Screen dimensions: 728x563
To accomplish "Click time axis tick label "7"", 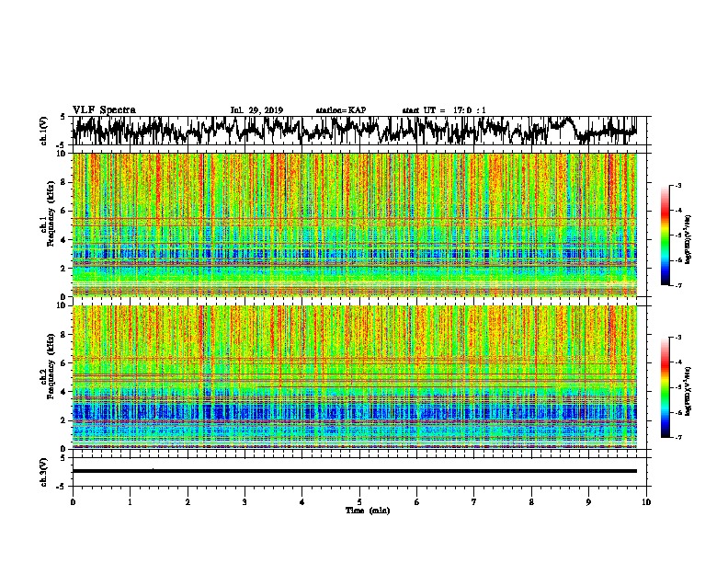I will pos(474,502).
